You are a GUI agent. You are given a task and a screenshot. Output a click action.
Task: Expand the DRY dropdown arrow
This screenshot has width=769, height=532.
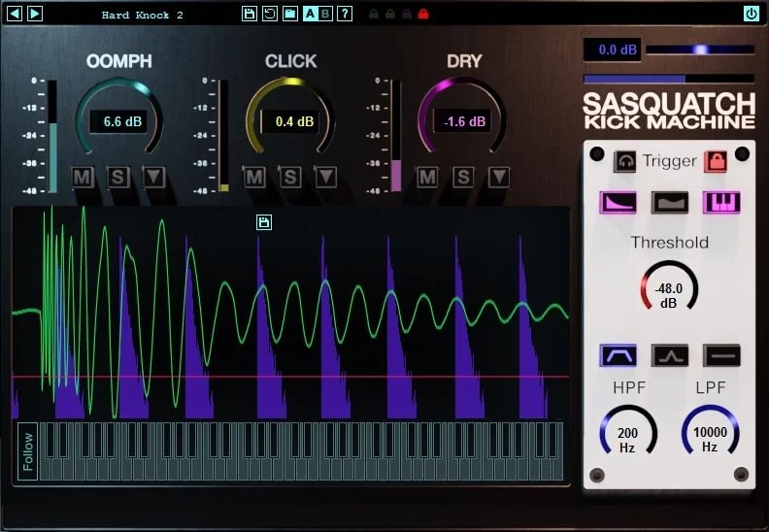pos(499,177)
